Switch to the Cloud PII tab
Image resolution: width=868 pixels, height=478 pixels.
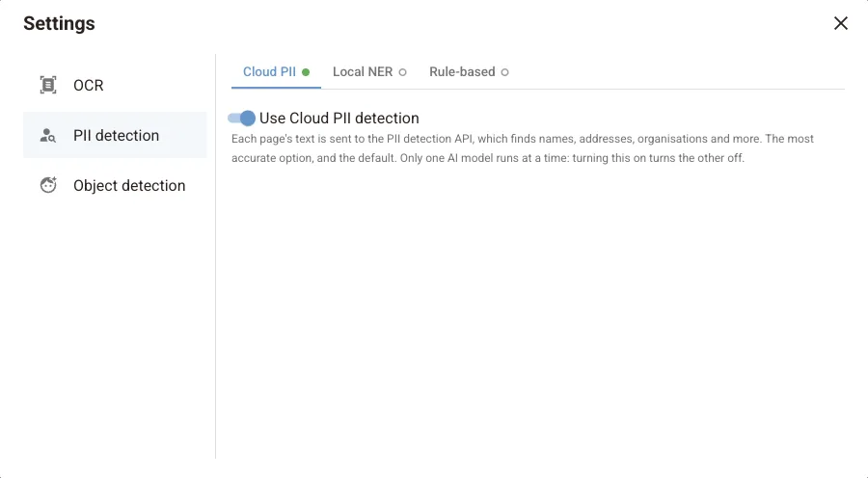click(276, 72)
